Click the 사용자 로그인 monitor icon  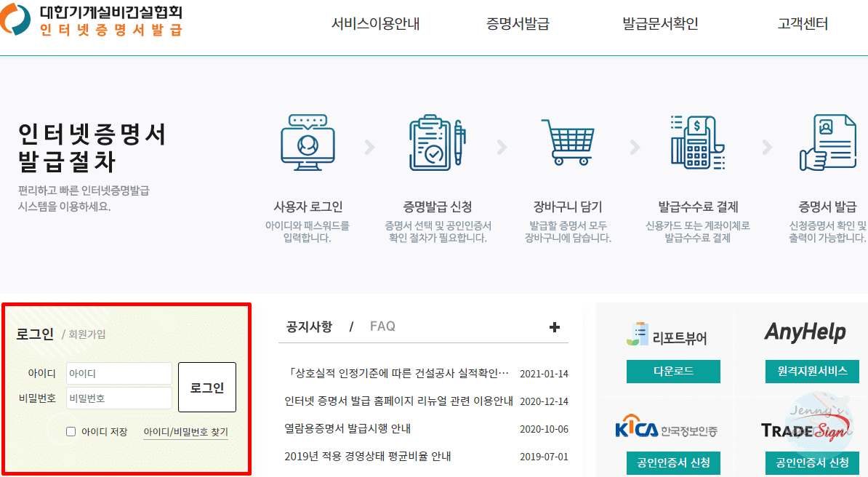click(x=308, y=143)
